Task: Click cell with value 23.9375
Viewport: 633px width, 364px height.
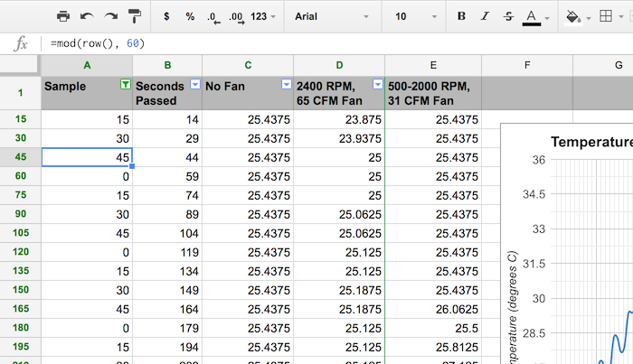Action: (x=339, y=139)
